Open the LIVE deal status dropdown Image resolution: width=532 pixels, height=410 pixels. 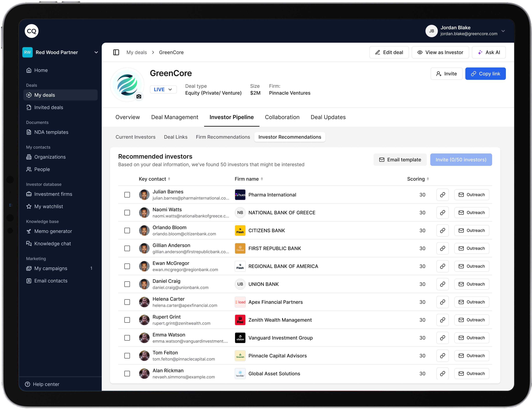click(x=163, y=89)
